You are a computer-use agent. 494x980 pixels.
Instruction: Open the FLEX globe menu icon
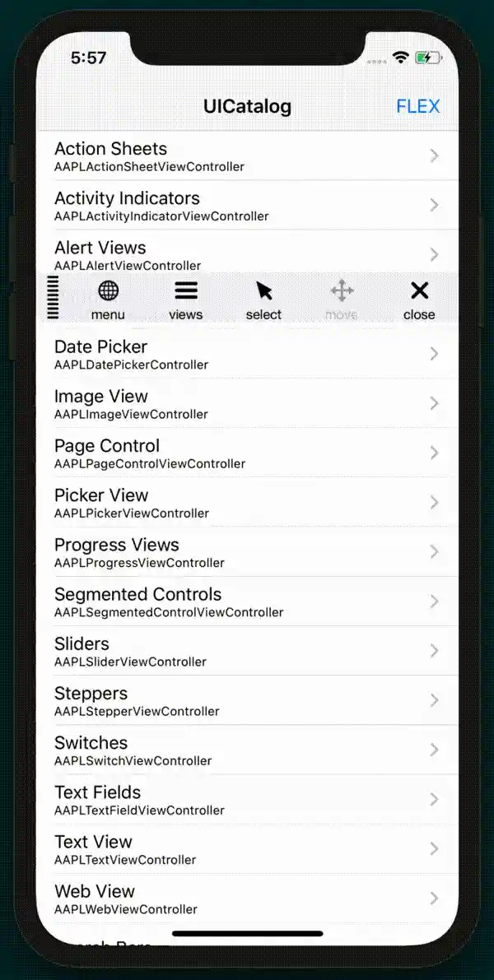(108, 290)
